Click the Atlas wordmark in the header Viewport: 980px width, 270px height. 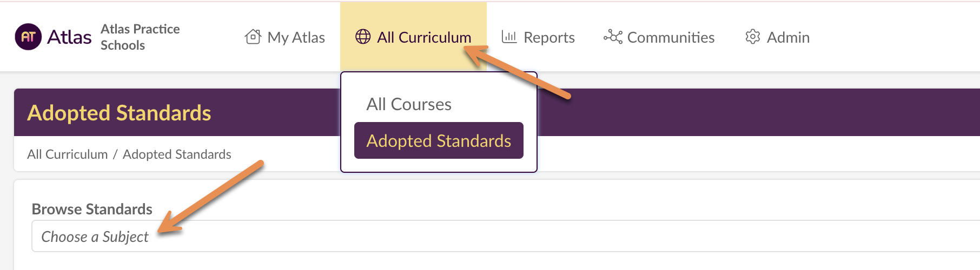69,37
